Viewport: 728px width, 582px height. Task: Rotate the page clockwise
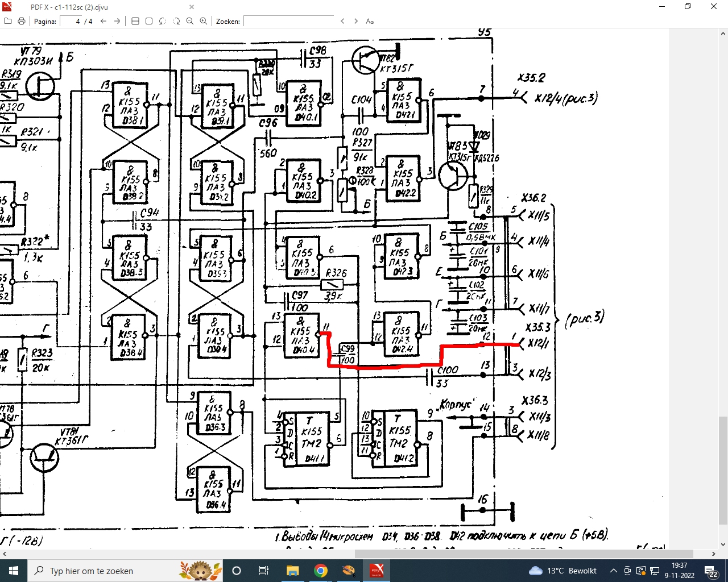tap(176, 21)
